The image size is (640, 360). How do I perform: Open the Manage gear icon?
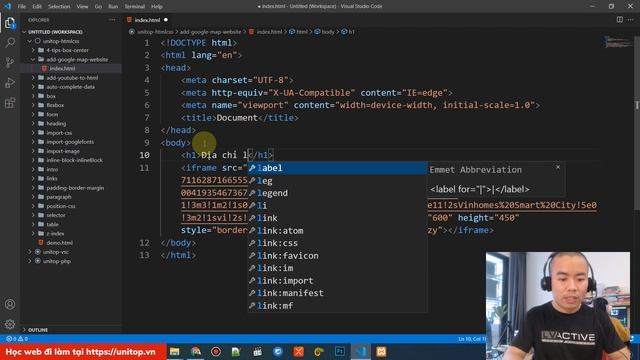point(10,324)
